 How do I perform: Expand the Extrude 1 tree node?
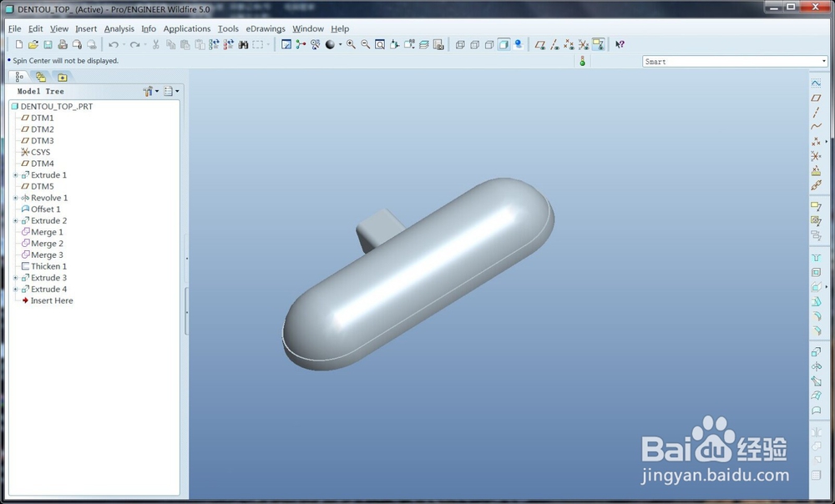[x=15, y=175]
